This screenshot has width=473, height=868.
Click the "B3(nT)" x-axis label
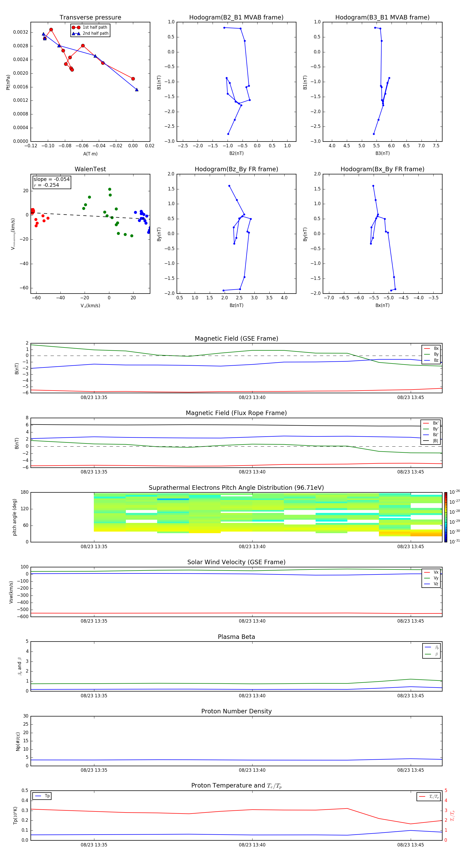click(x=382, y=154)
